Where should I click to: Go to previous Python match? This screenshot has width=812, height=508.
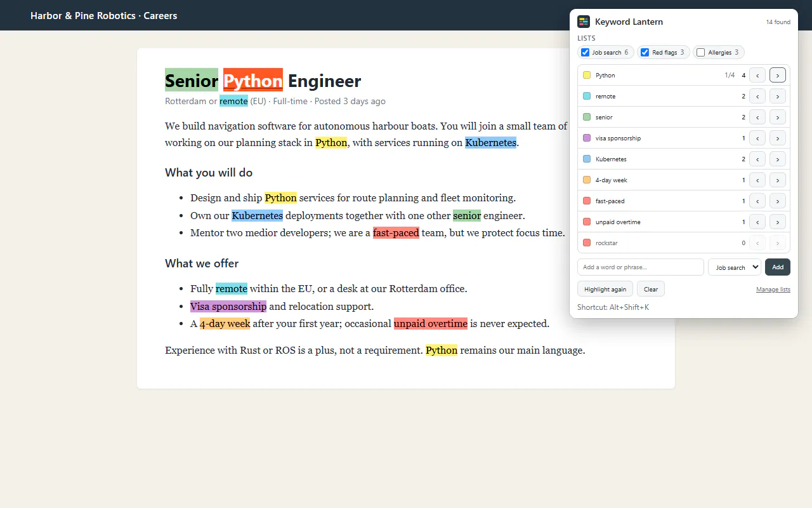pyautogui.click(x=757, y=75)
